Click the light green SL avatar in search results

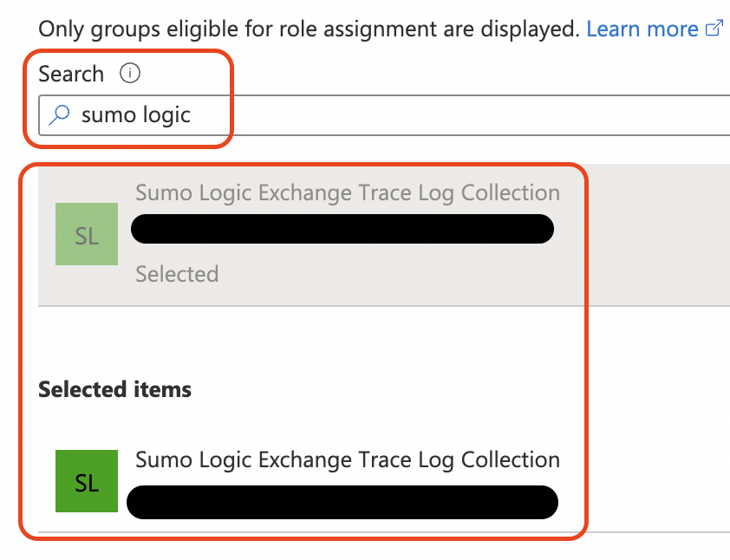(x=86, y=234)
